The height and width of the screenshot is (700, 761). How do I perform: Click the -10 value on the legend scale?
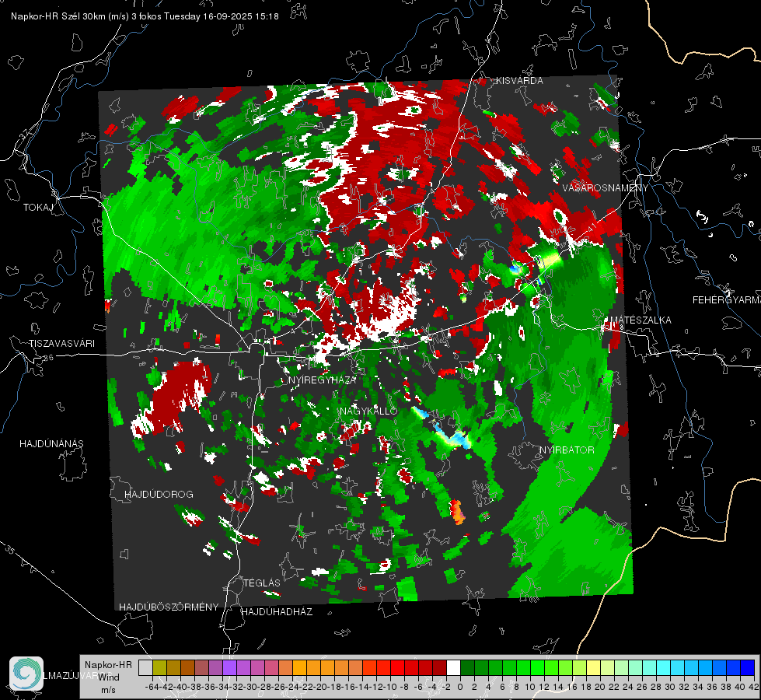390,688
